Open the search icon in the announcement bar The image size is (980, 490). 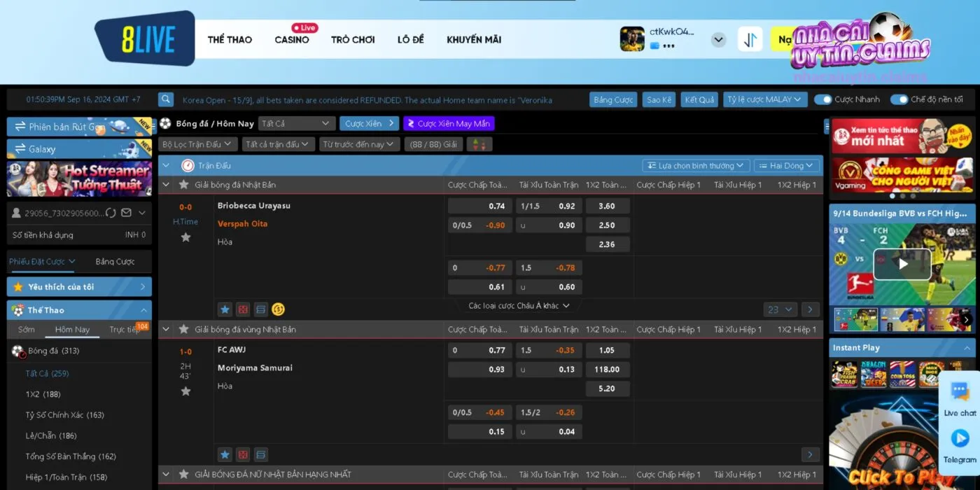[x=165, y=99]
